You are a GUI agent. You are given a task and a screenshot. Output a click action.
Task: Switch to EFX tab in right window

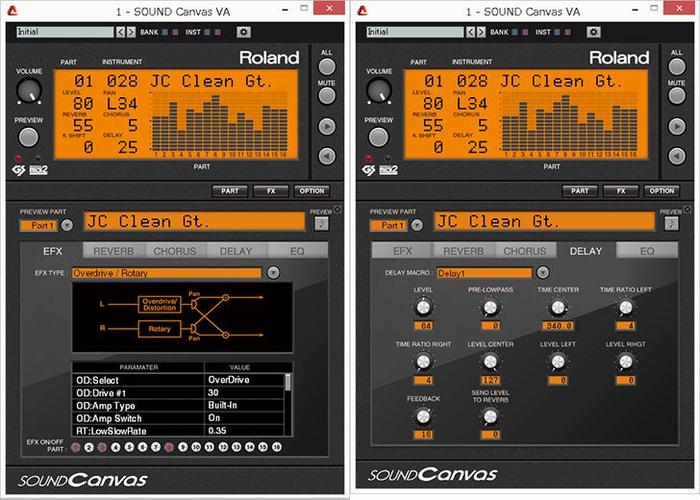(x=402, y=251)
